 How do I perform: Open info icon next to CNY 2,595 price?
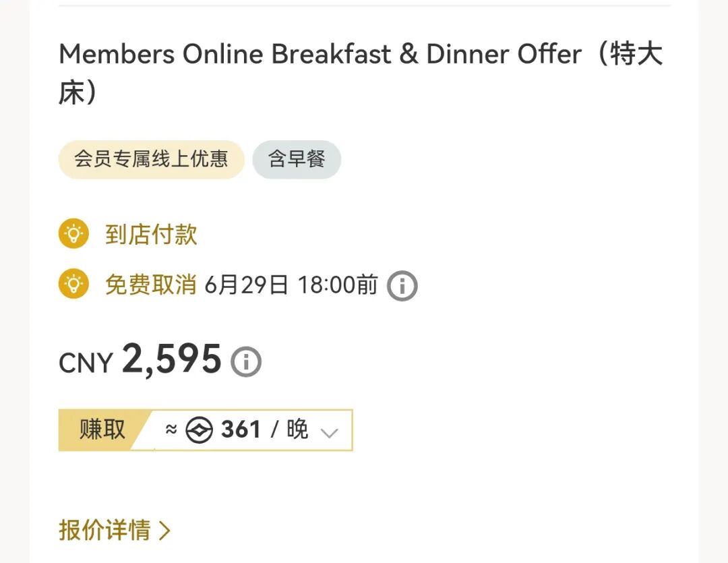pyautogui.click(x=246, y=362)
